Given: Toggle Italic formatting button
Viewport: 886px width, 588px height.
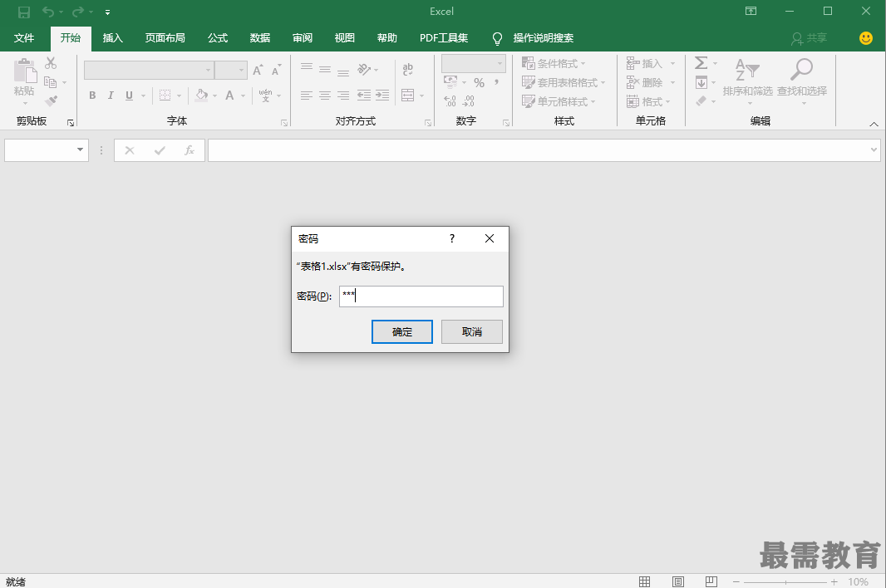Looking at the screenshot, I should pos(111,96).
